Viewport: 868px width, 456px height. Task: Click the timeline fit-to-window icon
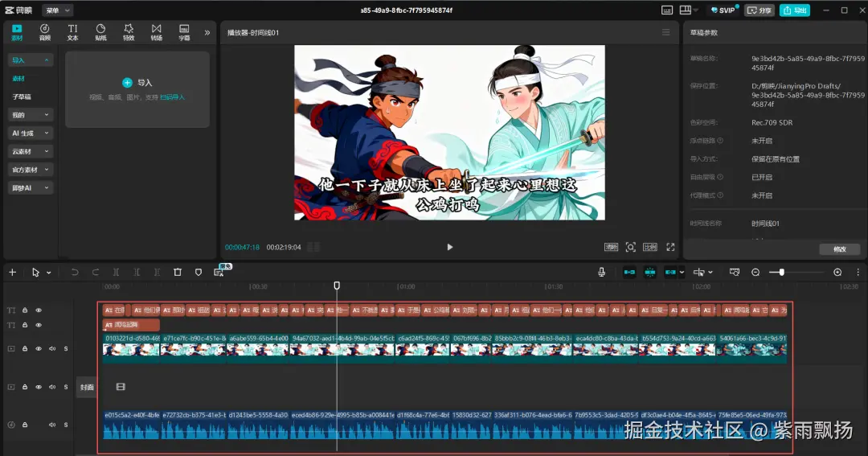point(734,272)
